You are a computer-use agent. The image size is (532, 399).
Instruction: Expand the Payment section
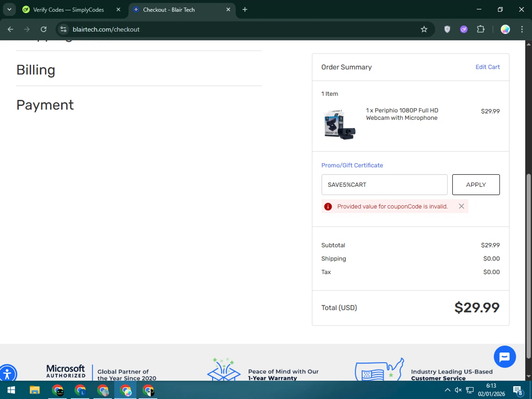[x=45, y=105]
